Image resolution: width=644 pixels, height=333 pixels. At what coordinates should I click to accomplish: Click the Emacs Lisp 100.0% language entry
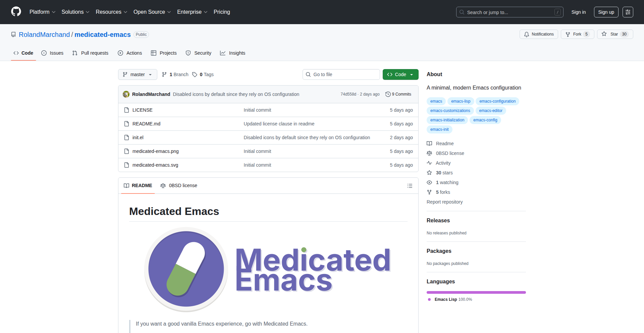(450, 299)
